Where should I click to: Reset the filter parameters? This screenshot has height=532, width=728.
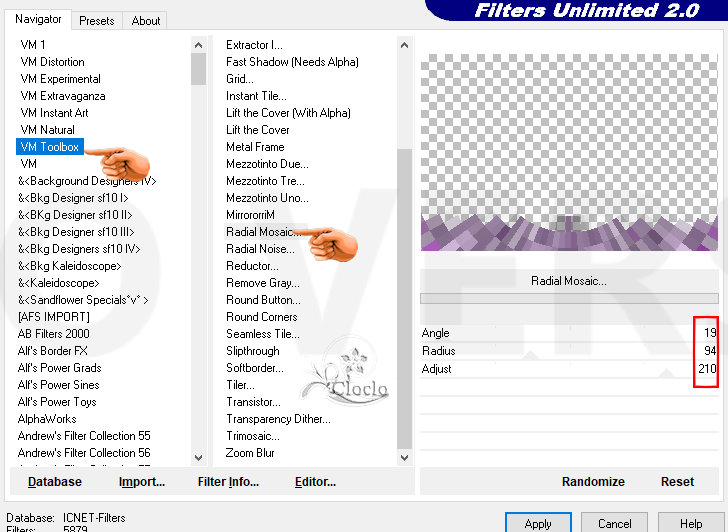click(677, 482)
